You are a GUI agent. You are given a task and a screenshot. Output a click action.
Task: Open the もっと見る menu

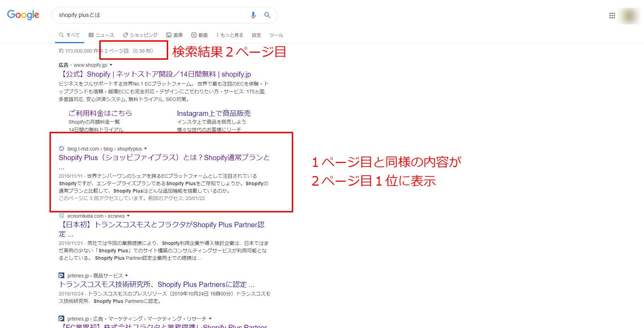(x=230, y=35)
